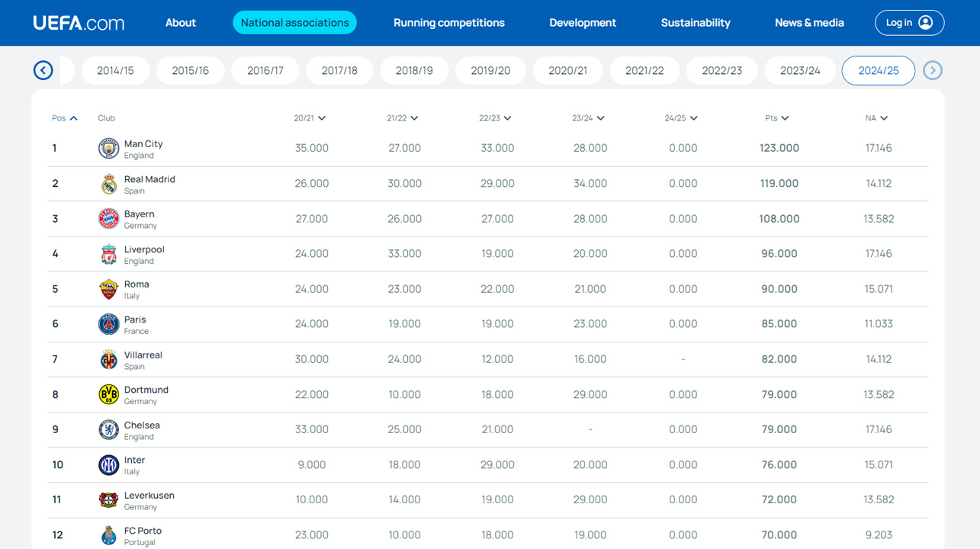Click the Liverpool club crest

coord(109,254)
